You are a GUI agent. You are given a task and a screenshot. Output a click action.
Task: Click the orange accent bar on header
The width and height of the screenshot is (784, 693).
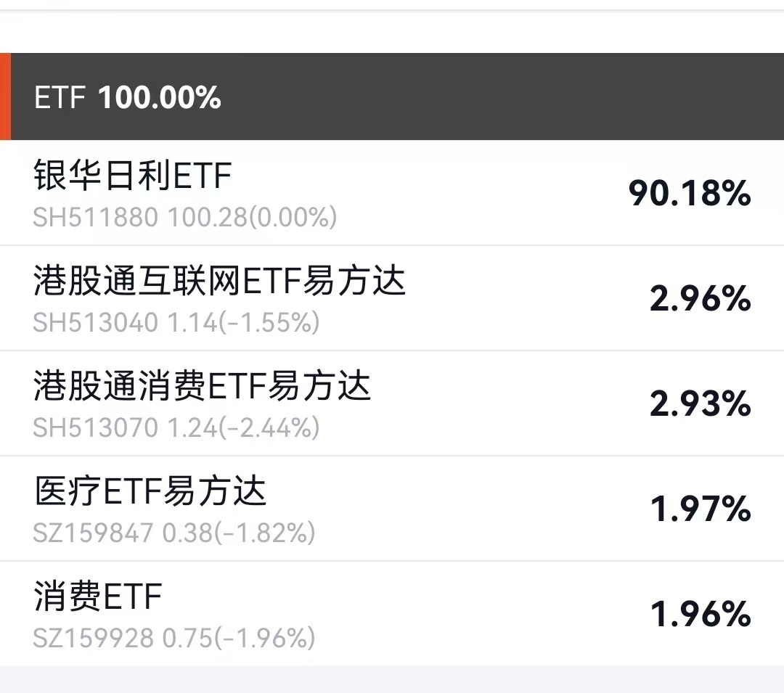click(6, 97)
